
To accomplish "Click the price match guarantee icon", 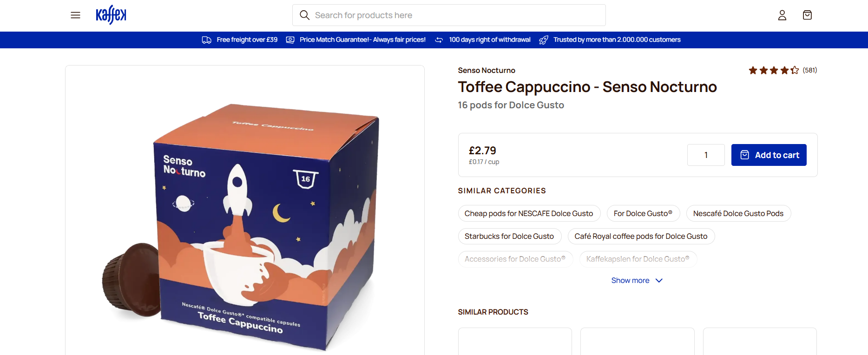I will click(290, 40).
